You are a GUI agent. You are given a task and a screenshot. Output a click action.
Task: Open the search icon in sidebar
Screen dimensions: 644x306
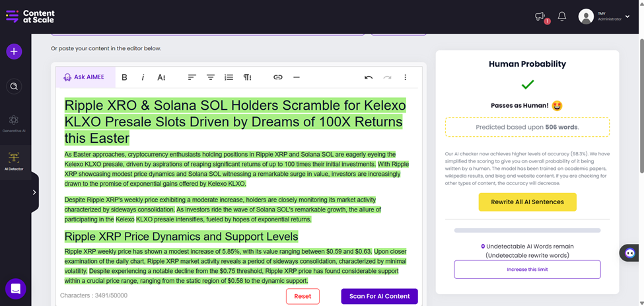(14, 87)
